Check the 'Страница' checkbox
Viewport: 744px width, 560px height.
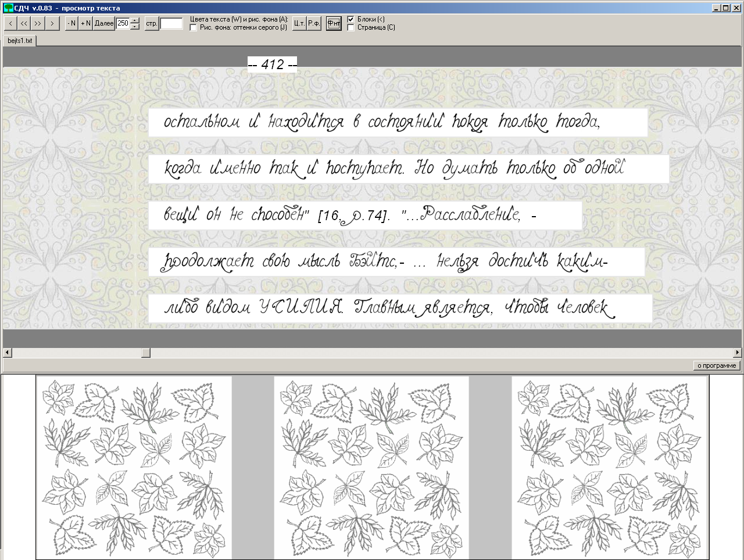350,27
